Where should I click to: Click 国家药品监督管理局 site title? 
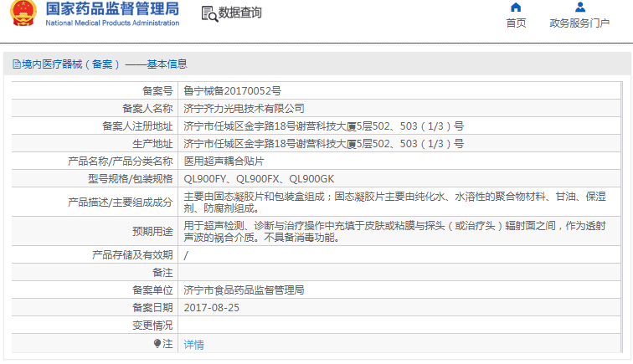[112, 9]
